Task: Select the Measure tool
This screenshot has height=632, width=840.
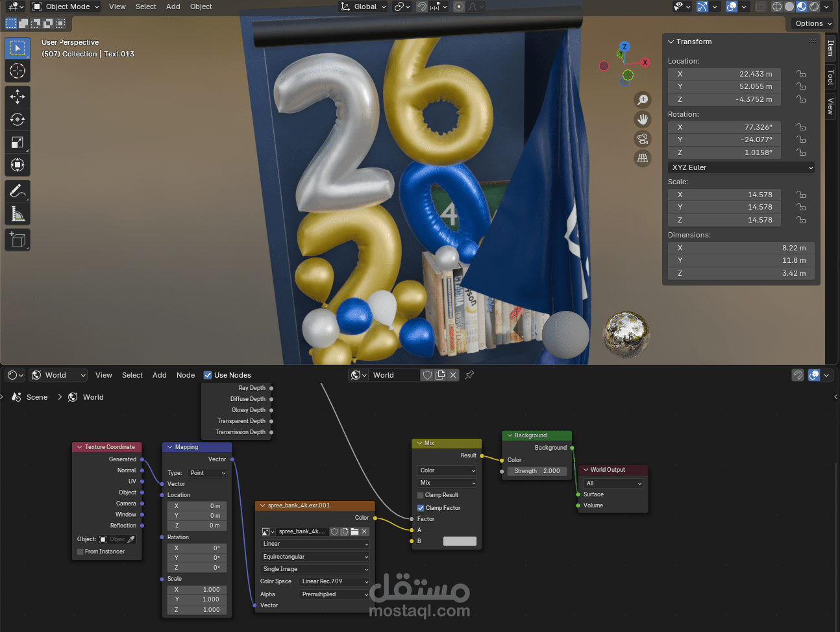Action: coord(18,213)
